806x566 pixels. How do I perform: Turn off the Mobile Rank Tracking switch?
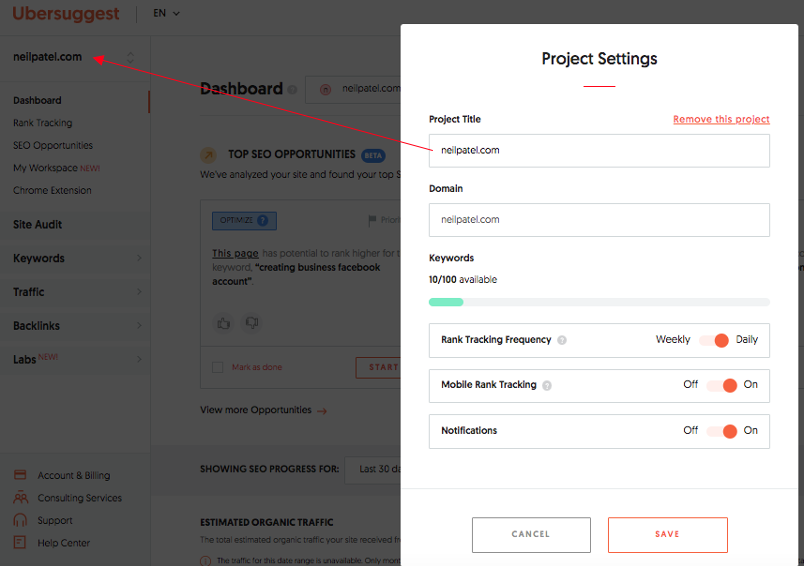pos(721,385)
